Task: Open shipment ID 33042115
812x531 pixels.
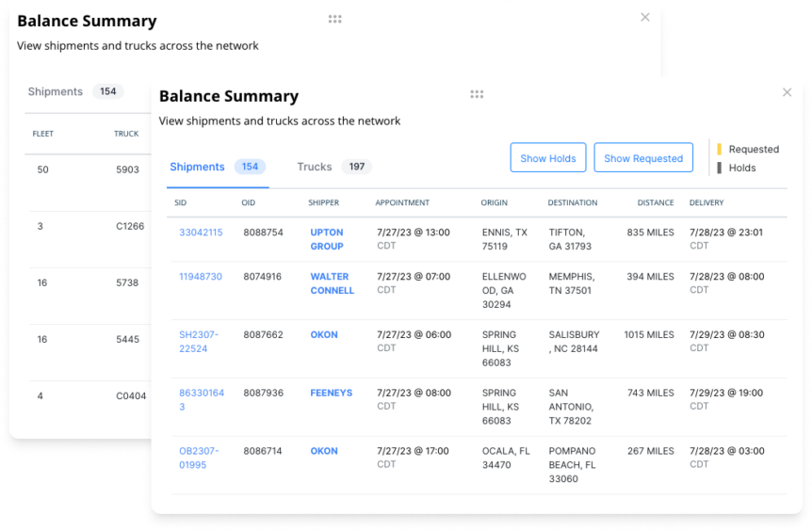Action: (201, 233)
